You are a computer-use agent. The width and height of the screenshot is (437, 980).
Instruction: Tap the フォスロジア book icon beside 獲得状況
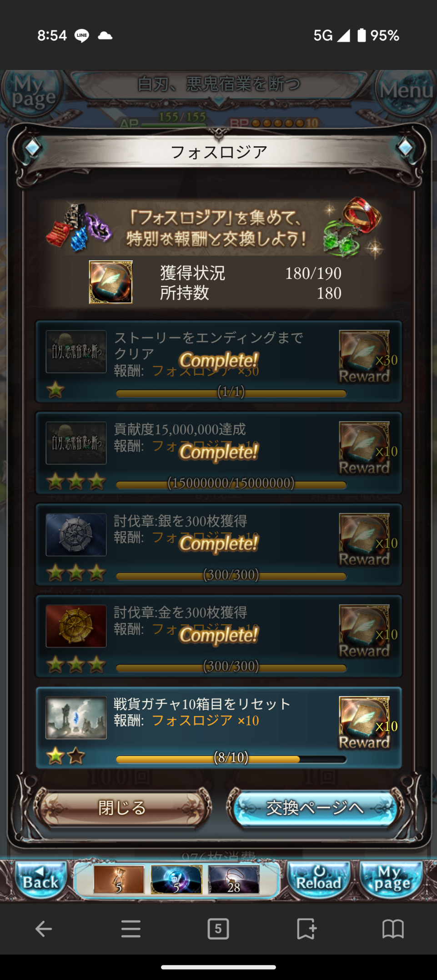[111, 282]
